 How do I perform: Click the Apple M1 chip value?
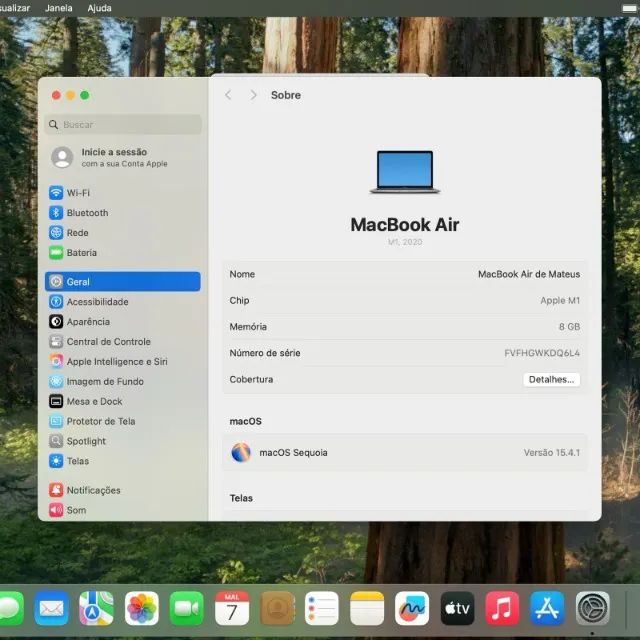[560, 301]
